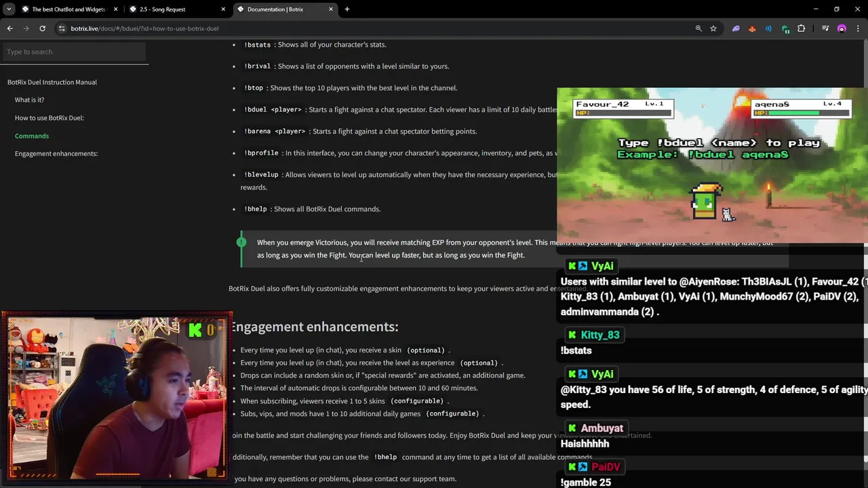Switch to 'The best ChatBot and Widgets' tab
868x488 pixels.
click(x=69, y=9)
